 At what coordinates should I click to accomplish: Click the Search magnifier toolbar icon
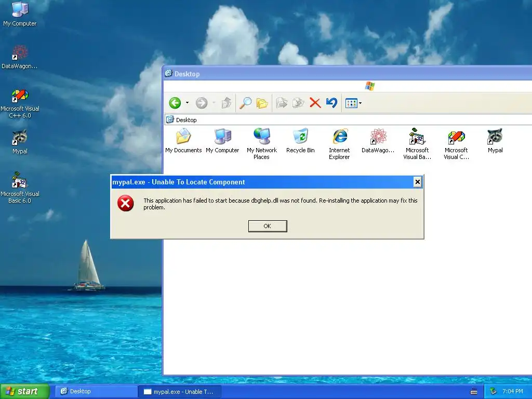245,103
